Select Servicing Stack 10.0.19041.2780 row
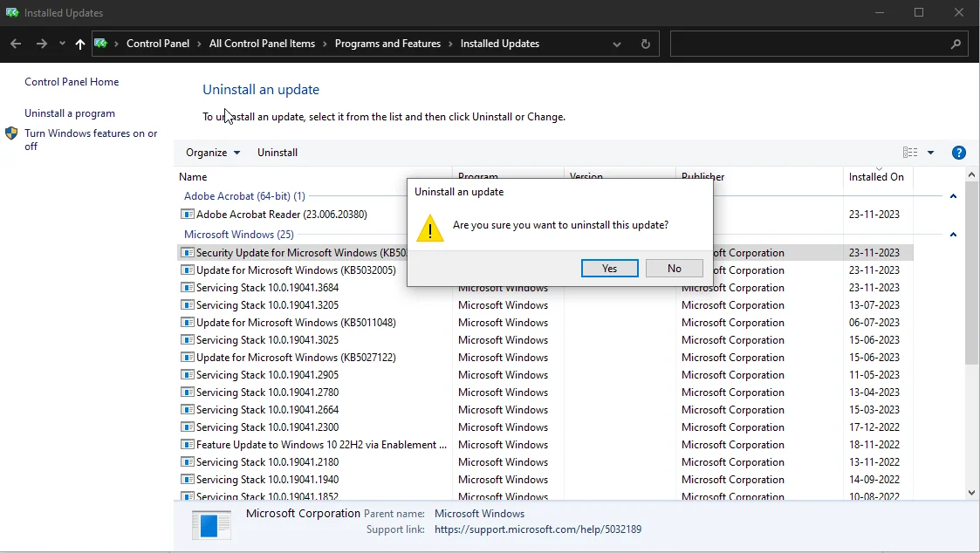Viewport: 980px width, 553px height. tap(268, 393)
